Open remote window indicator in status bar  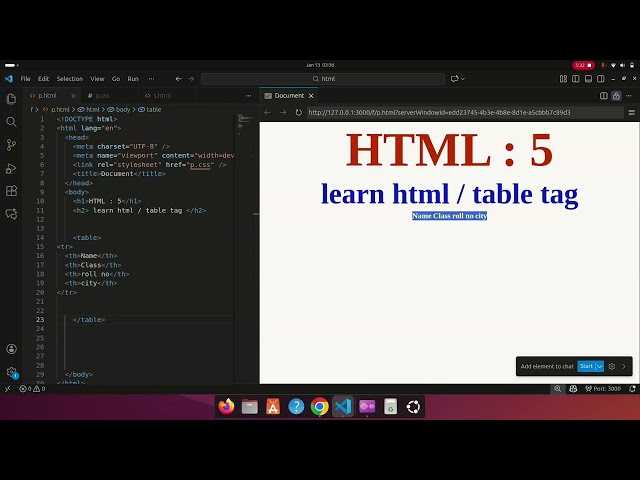click(7, 389)
